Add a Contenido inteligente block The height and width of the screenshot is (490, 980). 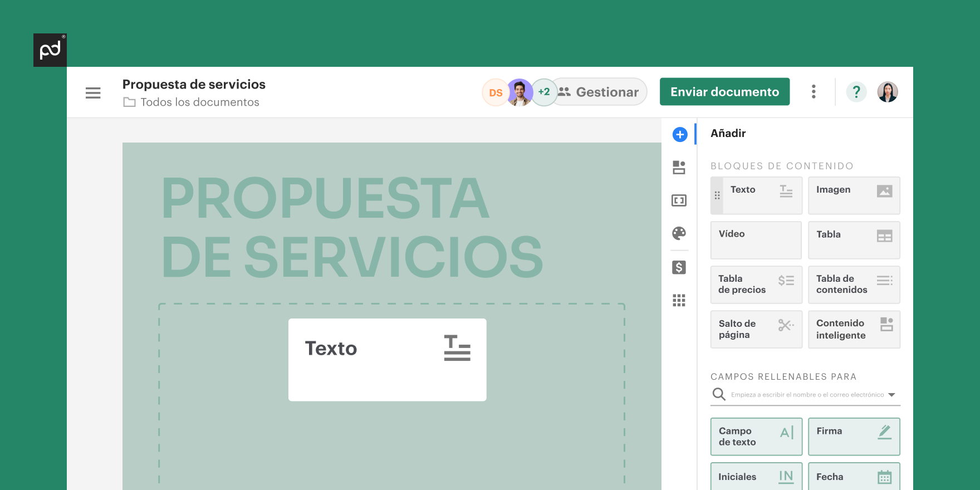pos(854,329)
